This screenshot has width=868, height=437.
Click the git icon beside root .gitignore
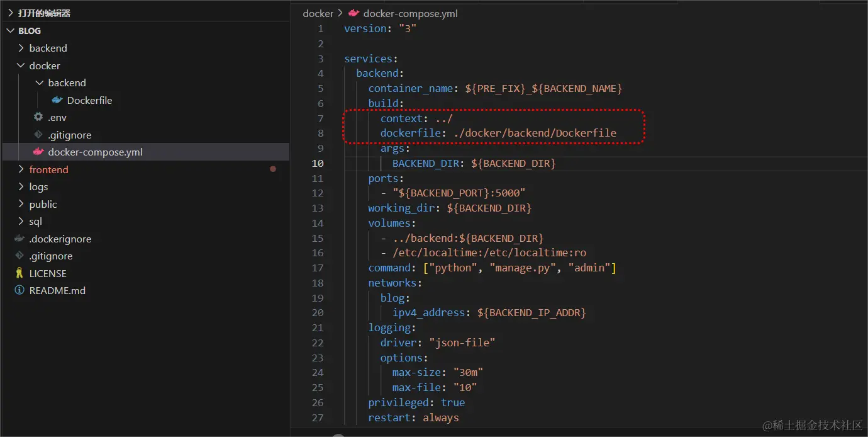click(x=19, y=256)
